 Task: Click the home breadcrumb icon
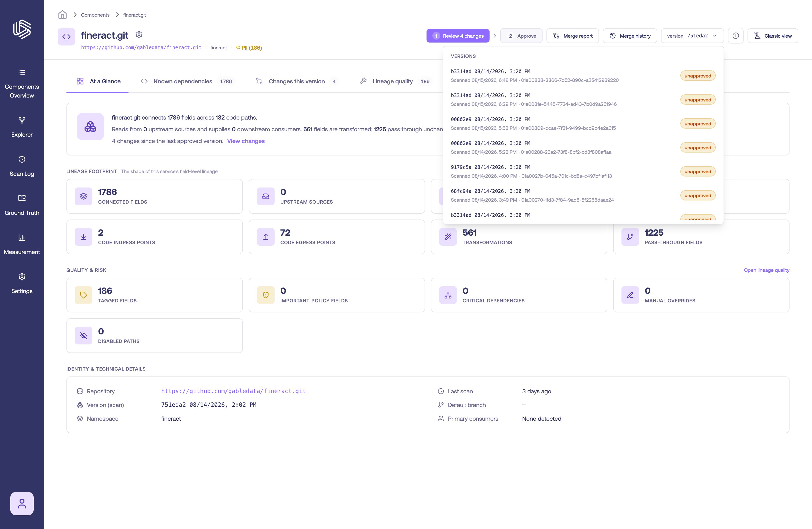(x=63, y=15)
